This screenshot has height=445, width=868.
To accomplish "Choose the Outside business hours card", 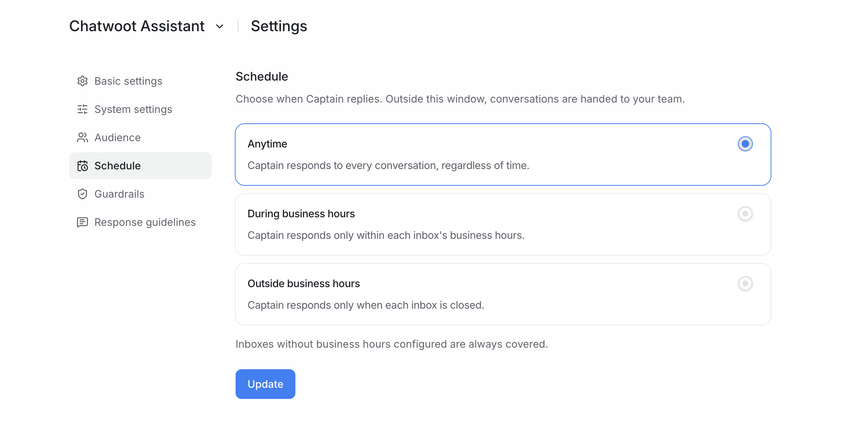I will [x=503, y=294].
